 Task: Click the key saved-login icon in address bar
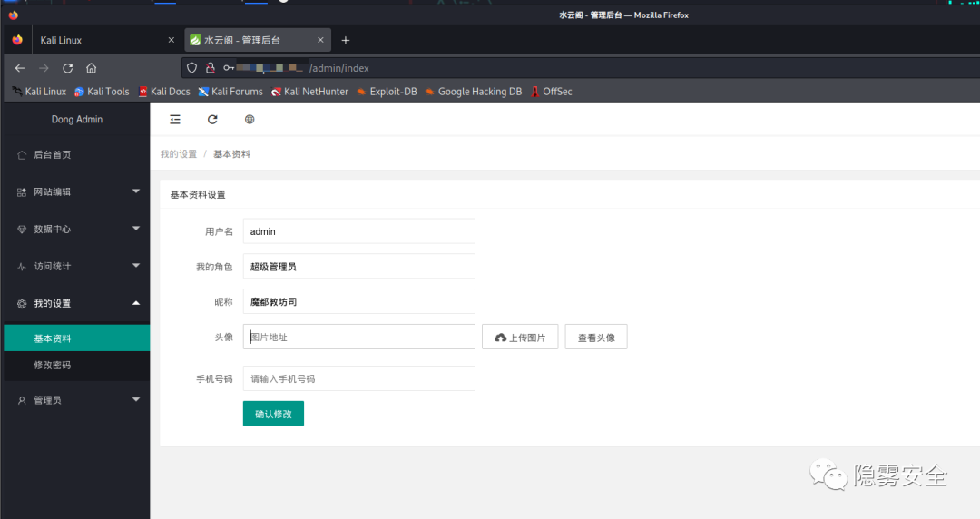pos(229,67)
